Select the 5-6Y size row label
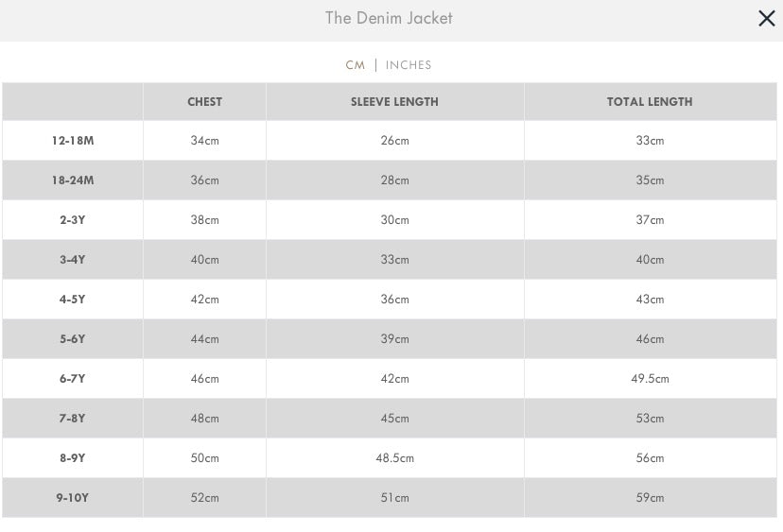This screenshot has width=783, height=532. point(73,339)
